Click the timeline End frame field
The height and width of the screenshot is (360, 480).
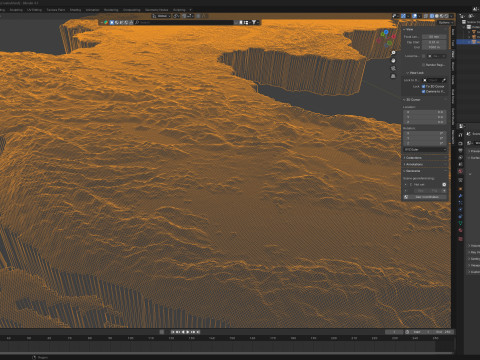point(443,332)
